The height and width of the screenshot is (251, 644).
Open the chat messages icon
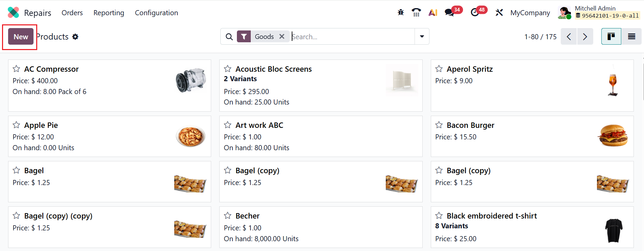(449, 13)
